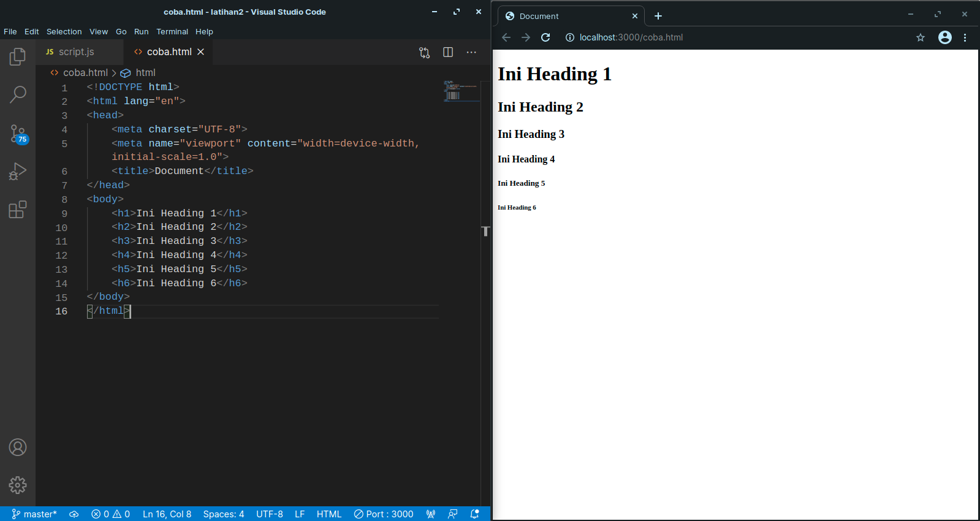Click the master* git branch indicator
Screen dimensions: 980x521
click(34, 514)
